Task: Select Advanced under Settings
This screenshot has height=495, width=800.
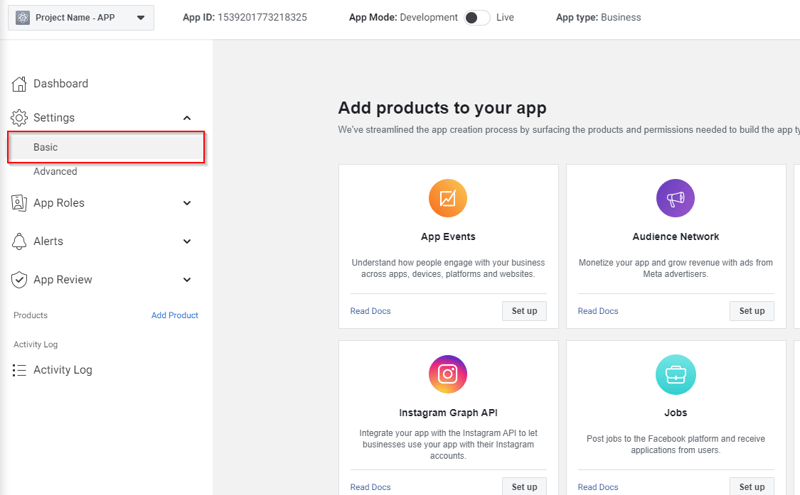Action: [x=55, y=171]
